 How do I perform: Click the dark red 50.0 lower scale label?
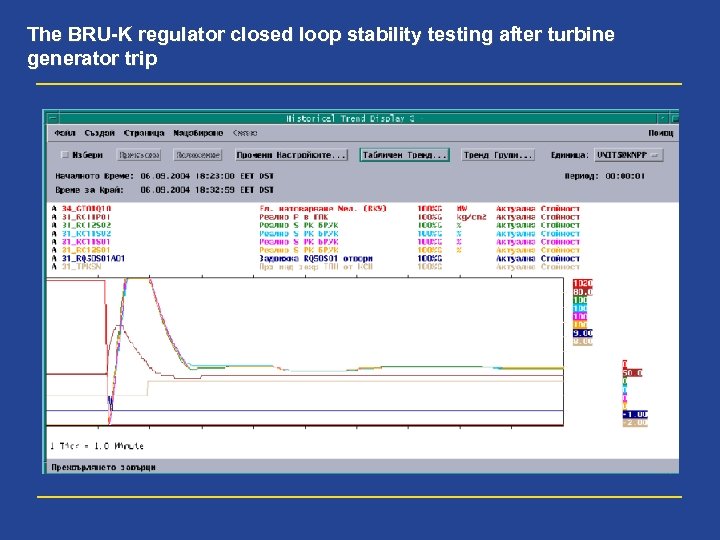click(x=632, y=373)
